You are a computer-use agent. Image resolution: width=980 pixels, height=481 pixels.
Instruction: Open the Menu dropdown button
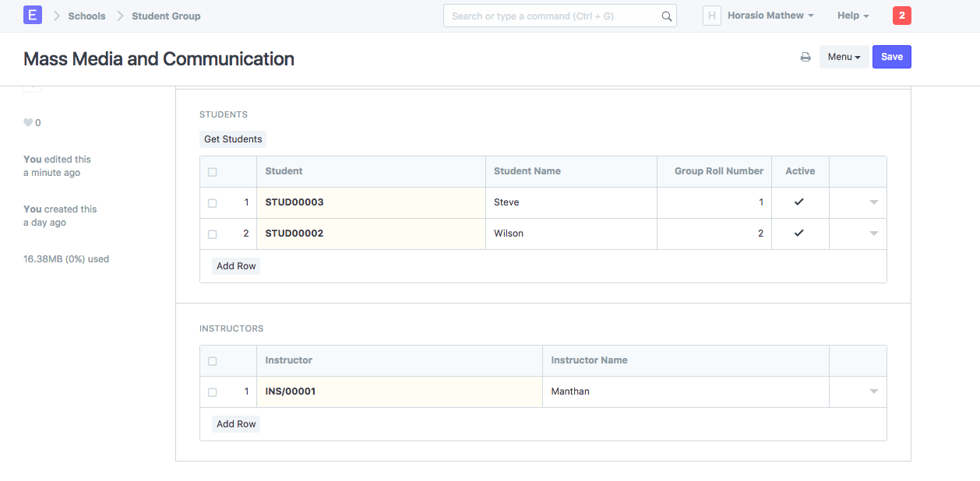(x=844, y=57)
